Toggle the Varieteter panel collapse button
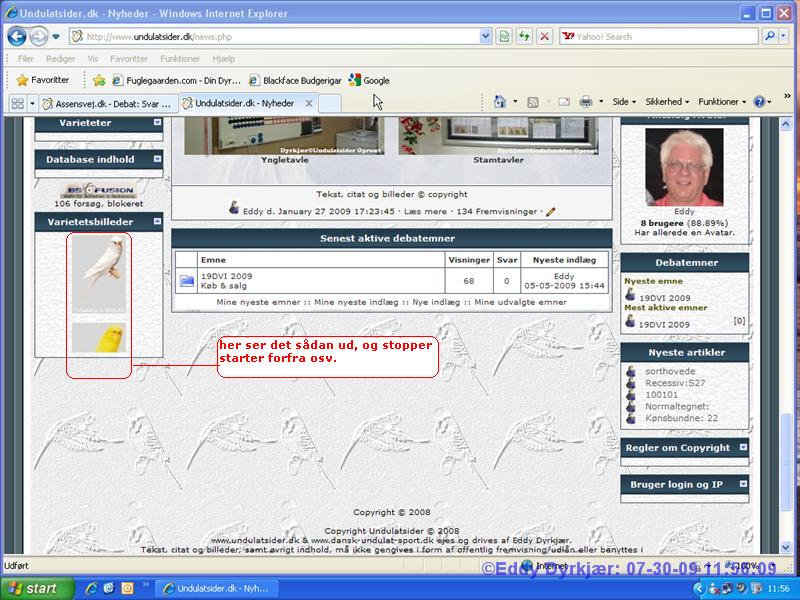The image size is (800, 600). [158, 122]
